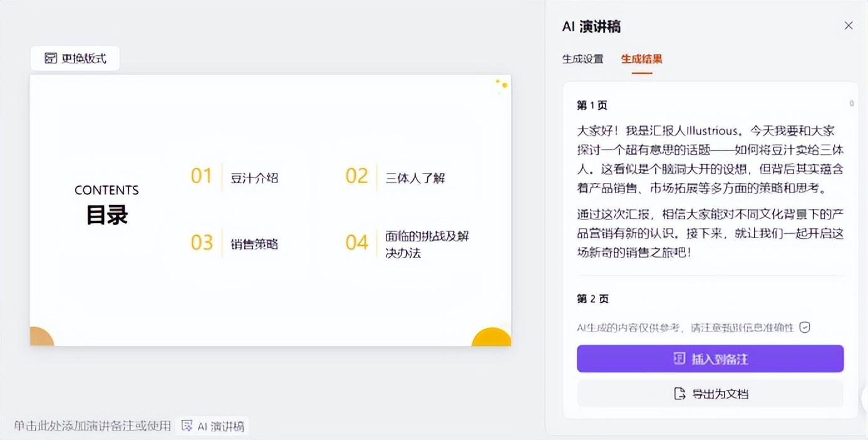Screen dimensions: 868x440
Task: Click the yellow 04 number on slide
Action: coord(356,243)
